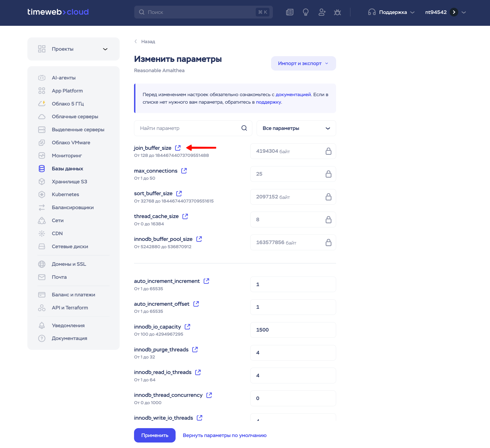Image resolution: width=490 pixels, height=448 pixels.
Task: Open the add user icon in header
Action: 322,12
